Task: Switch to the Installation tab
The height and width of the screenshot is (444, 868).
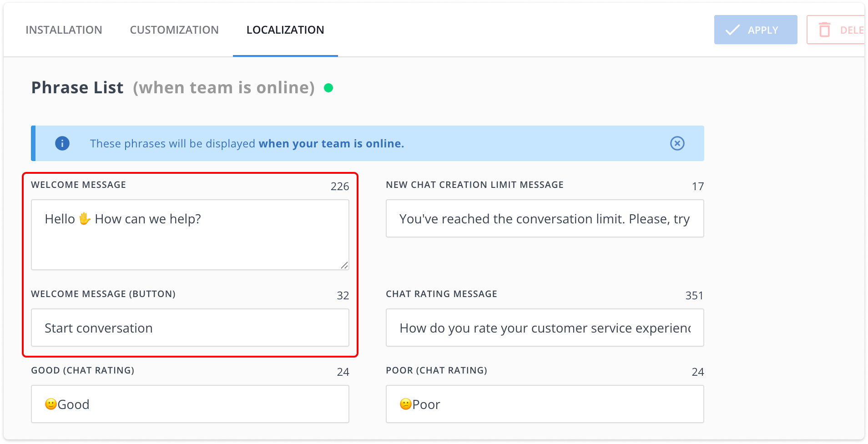Action: (64, 30)
